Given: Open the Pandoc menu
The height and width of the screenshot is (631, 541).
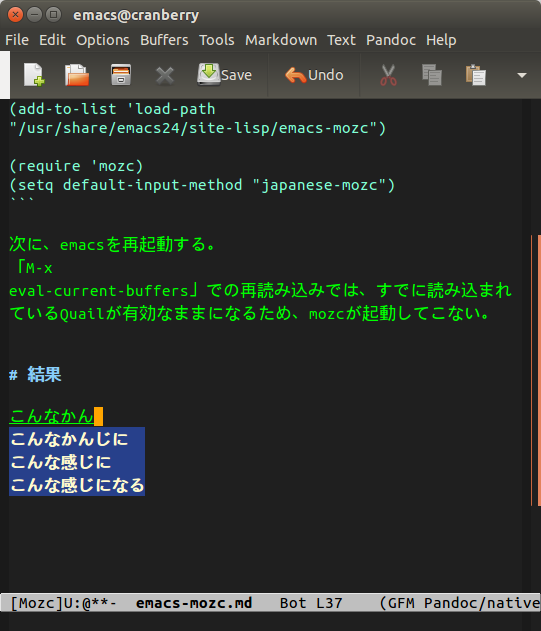Looking at the screenshot, I should click(x=391, y=40).
